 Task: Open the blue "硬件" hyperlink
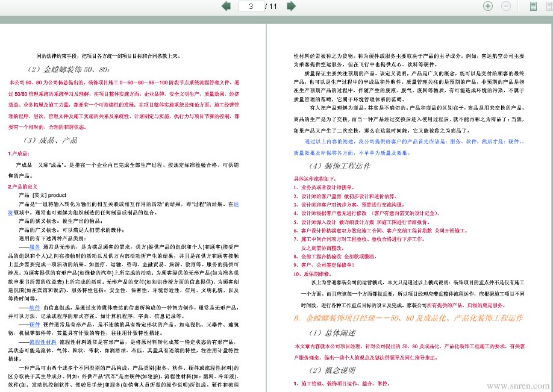tap(34, 325)
